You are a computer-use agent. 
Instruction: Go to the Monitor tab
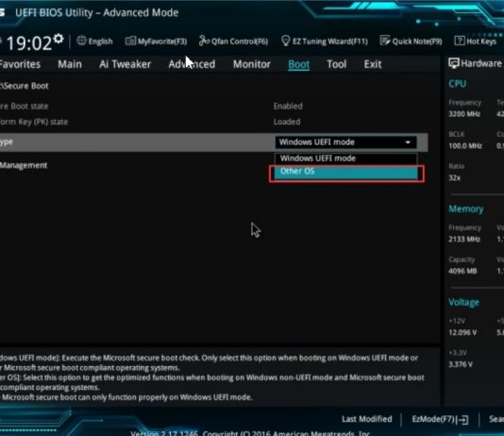[x=252, y=64]
